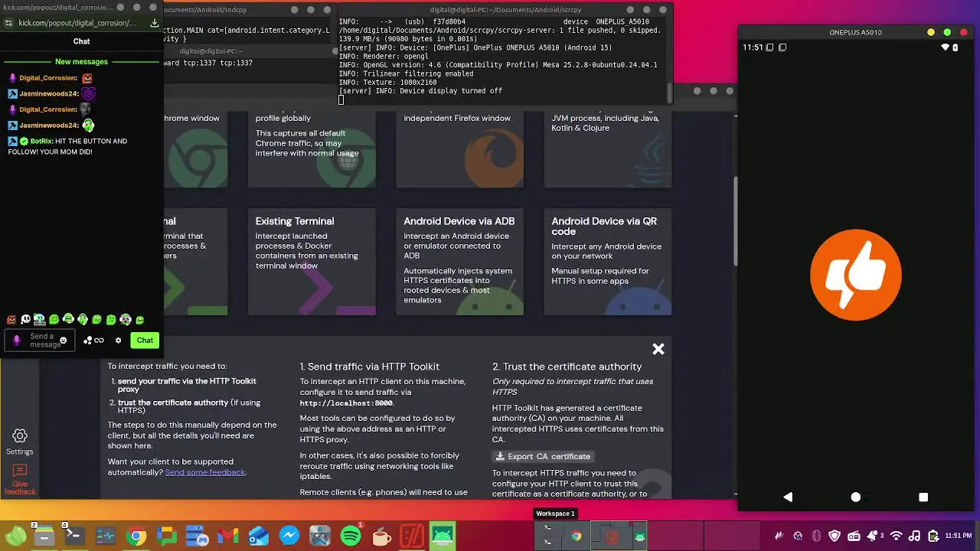Click the download icon in the Kick address bar
This screenshot has height=551, width=980.
tap(154, 23)
